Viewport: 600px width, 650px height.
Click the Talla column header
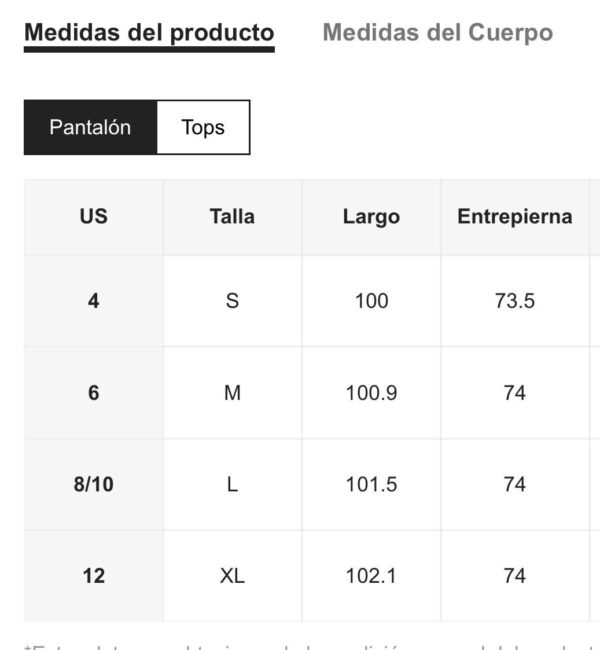(233, 217)
